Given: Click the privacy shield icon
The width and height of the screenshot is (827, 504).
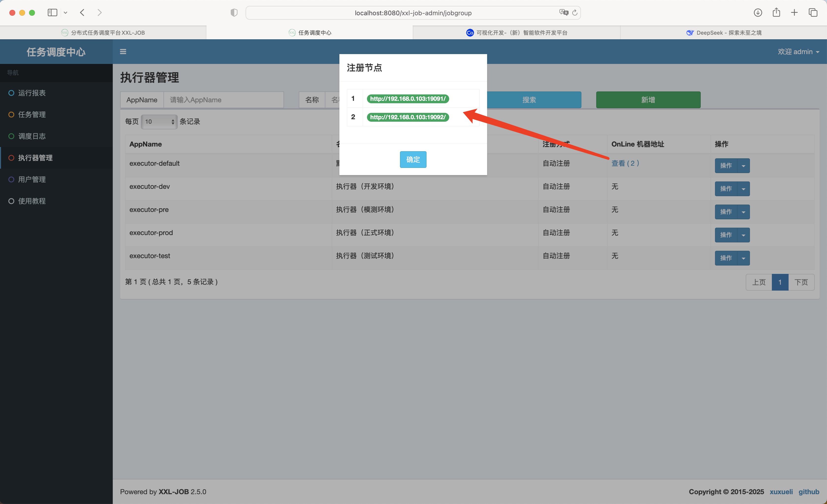Looking at the screenshot, I should [x=234, y=13].
